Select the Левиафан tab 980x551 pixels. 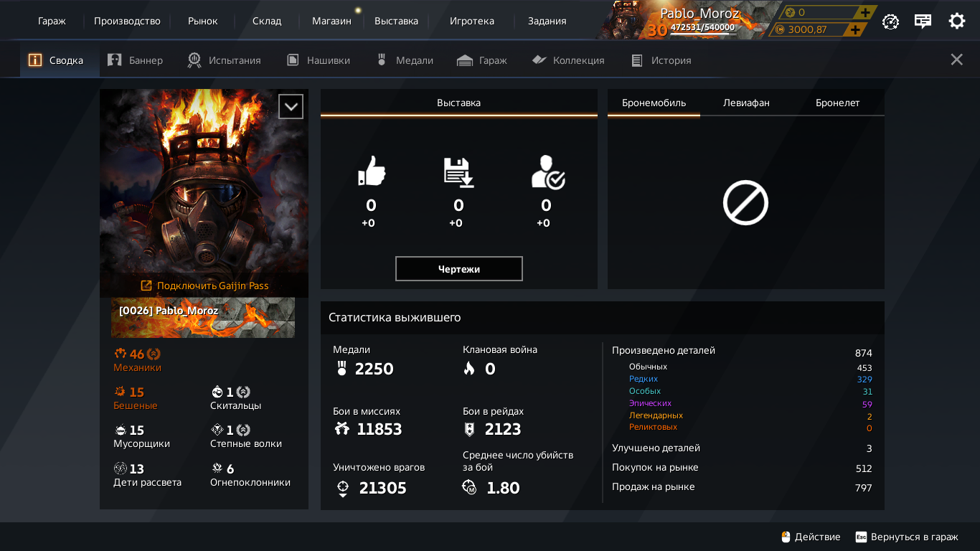tap(746, 103)
